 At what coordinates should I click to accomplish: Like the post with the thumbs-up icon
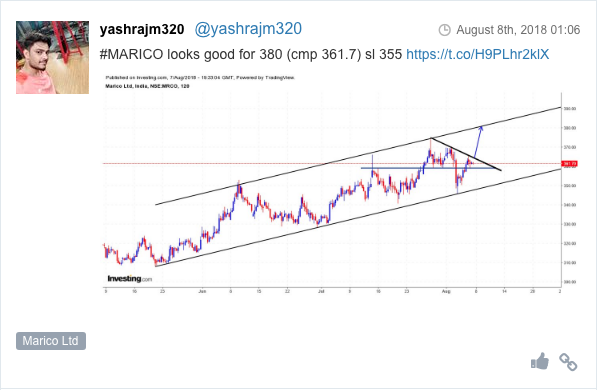[540, 361]
